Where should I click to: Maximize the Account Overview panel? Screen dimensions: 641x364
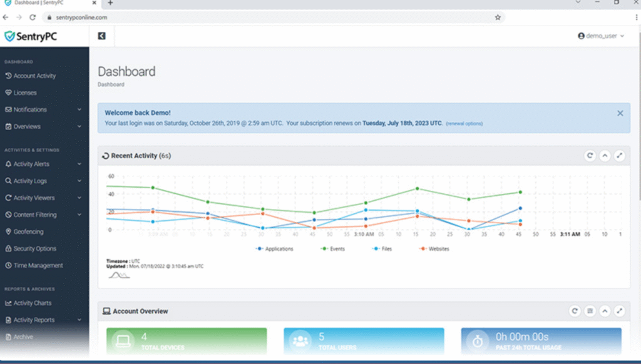[x=620, y=311]
